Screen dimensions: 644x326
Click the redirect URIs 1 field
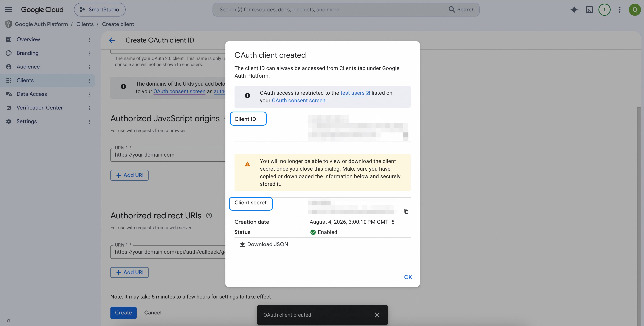168,252
